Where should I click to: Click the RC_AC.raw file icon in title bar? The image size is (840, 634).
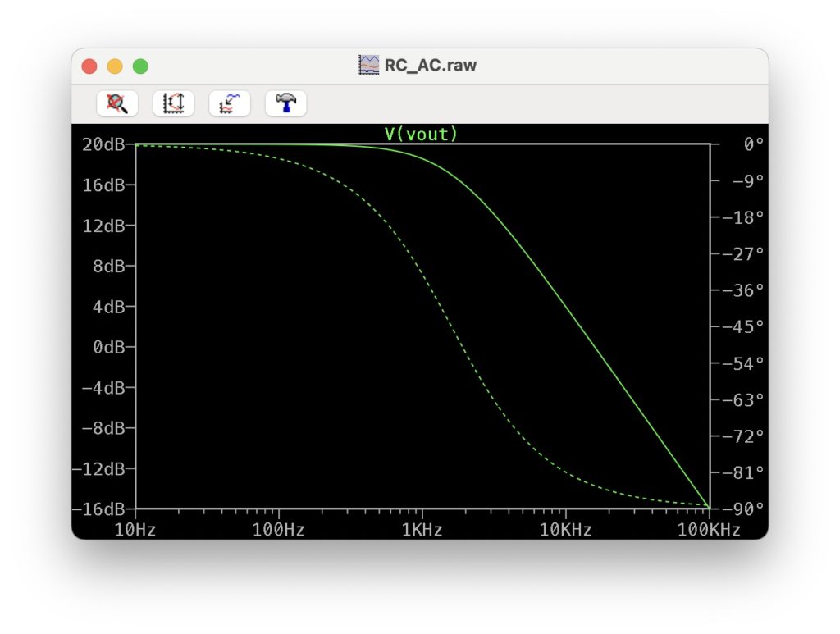coord(369,66)
